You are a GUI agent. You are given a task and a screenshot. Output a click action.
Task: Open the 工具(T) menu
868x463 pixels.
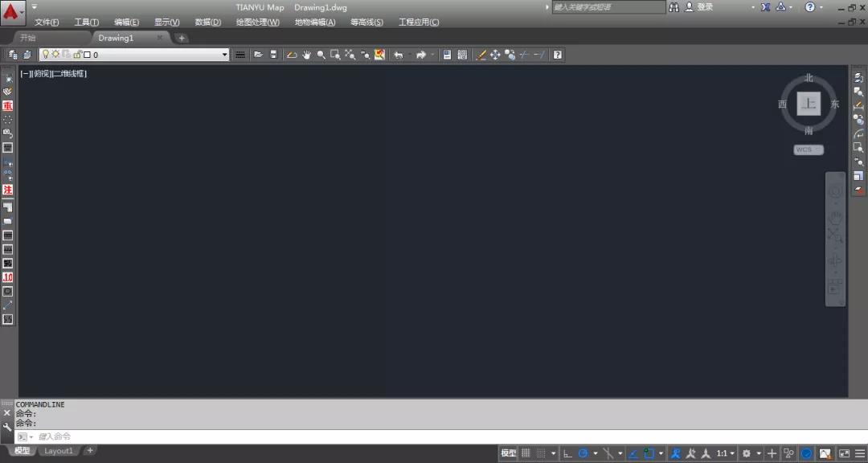[86, 23]
